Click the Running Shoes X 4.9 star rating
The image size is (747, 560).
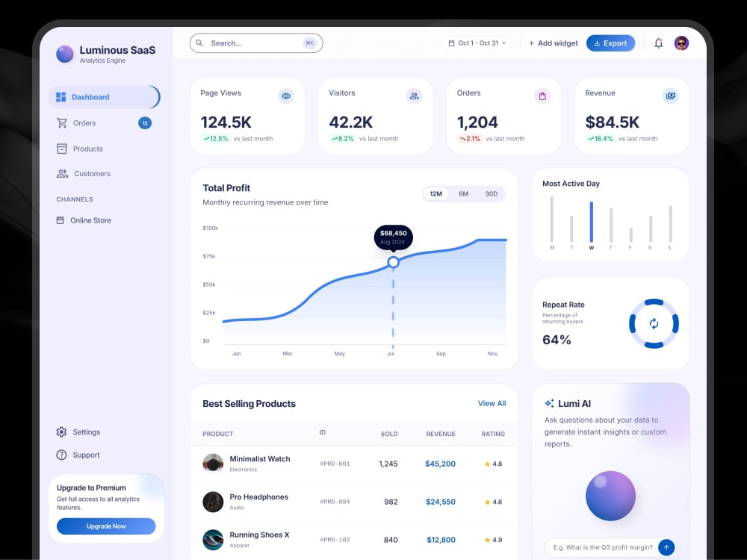tap(493, 540)
